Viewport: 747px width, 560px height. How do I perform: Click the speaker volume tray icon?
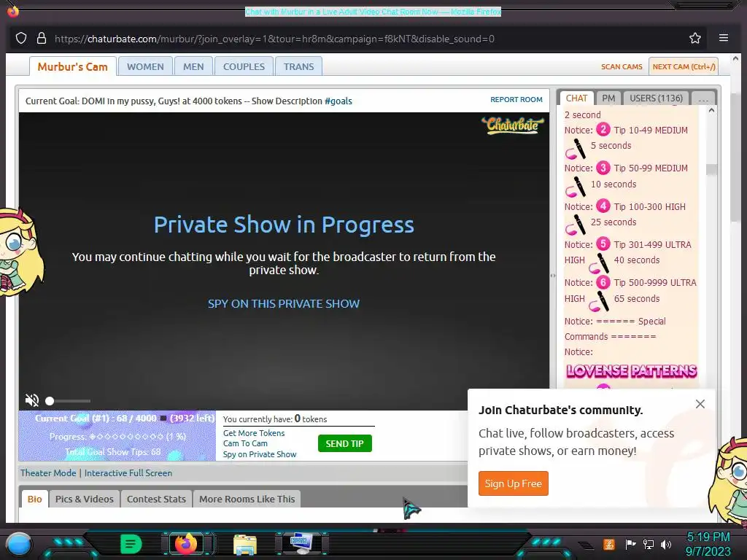pyautogui.click(x=666, y=544)
